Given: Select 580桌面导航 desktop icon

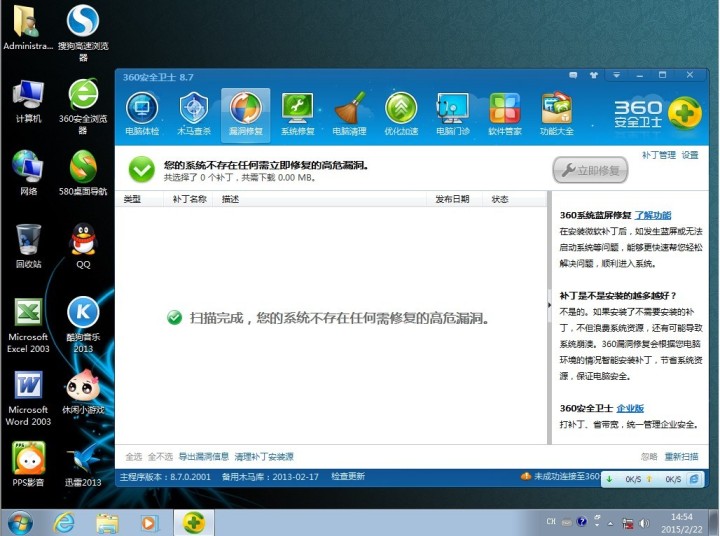Looking at the screenshot, I should tap(83, 173).
